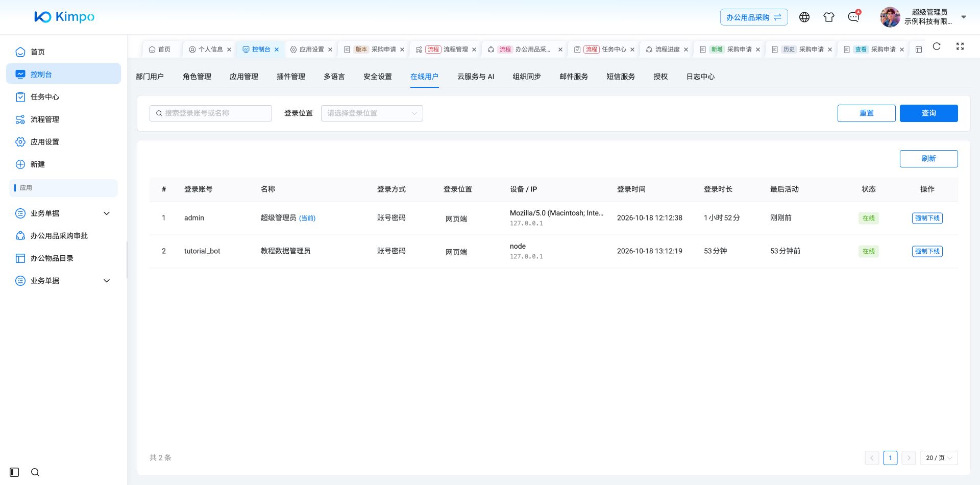The image size is (980, 485).
Task: Force admin offline via 强制下线
Action: 927,218
